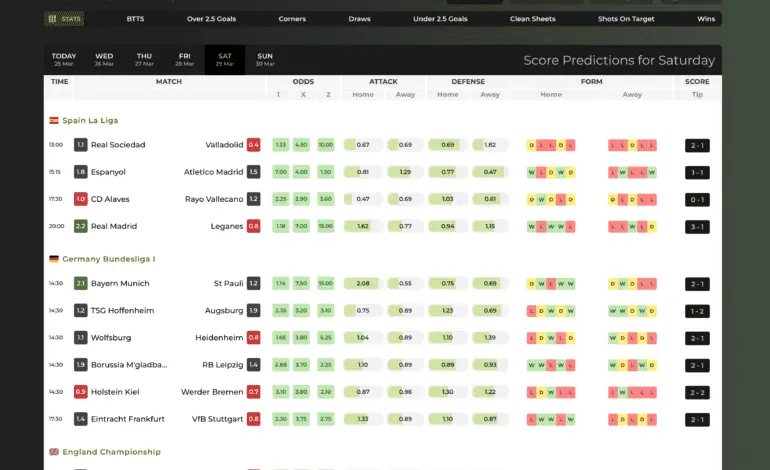Viewport: 770px width, 470px height.
Task: Click Holstein Kiel home defense value 1.30
Action: [x=448, y=392]
